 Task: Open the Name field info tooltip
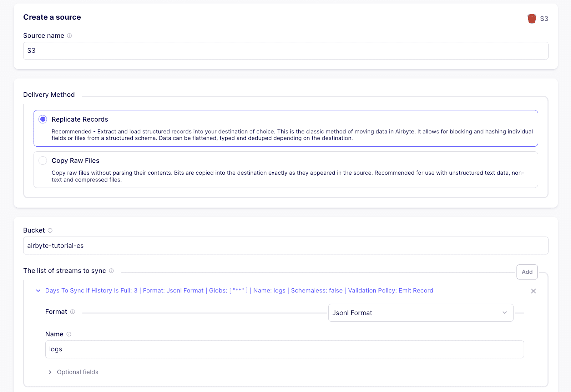(x=69, y=334)
